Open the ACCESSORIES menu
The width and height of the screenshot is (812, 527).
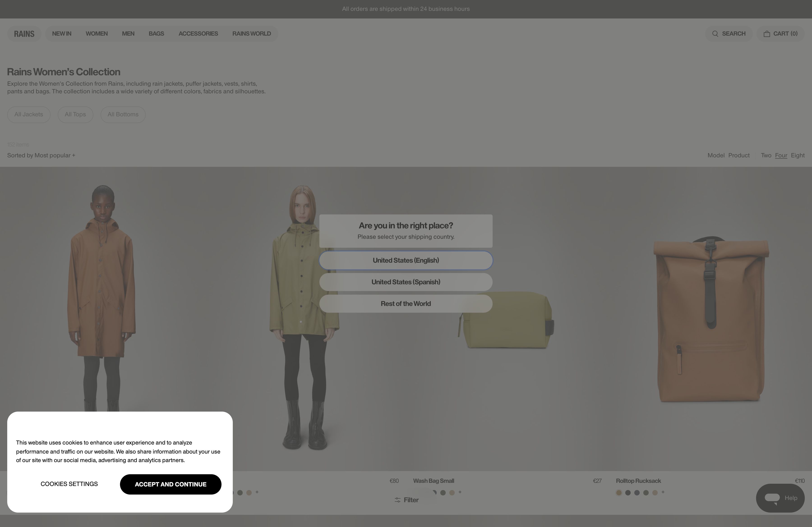click(x=198, y=34)
